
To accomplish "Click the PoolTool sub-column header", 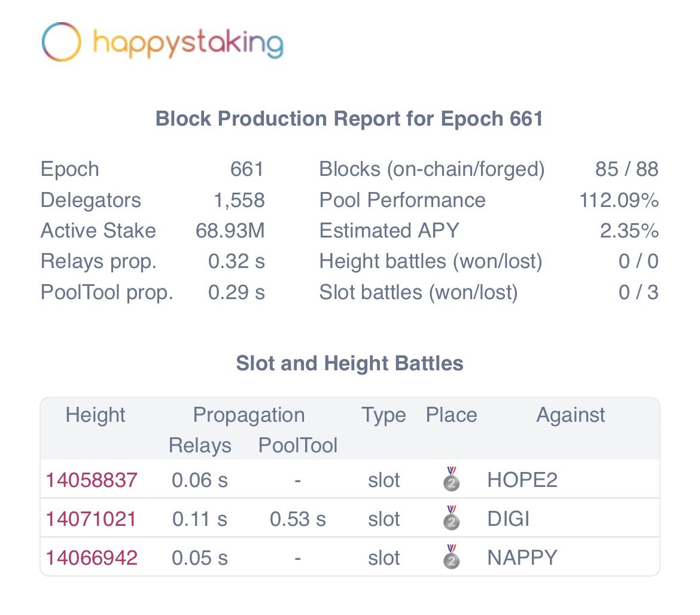I will 298,446.
